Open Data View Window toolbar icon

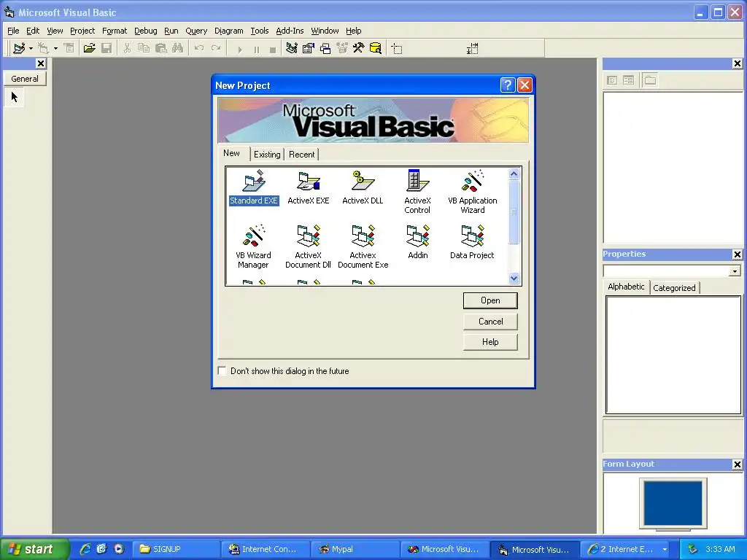376,48
